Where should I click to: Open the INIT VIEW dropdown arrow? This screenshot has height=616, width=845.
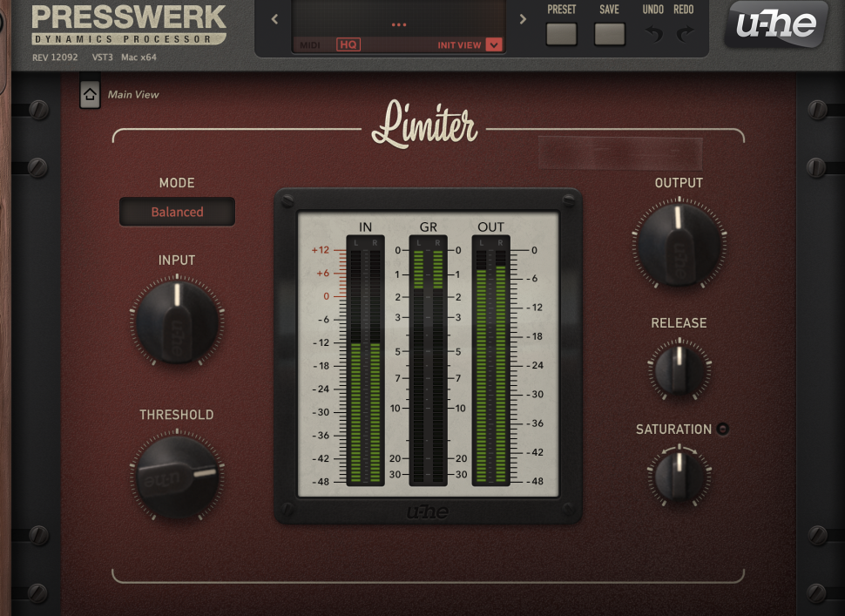(494, 44)
